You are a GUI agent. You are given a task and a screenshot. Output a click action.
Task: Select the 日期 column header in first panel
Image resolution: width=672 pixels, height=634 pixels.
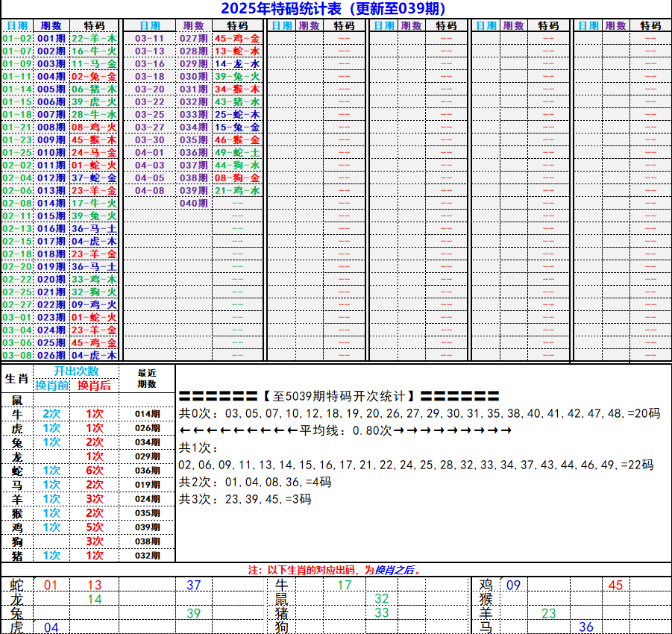(19, 23)
